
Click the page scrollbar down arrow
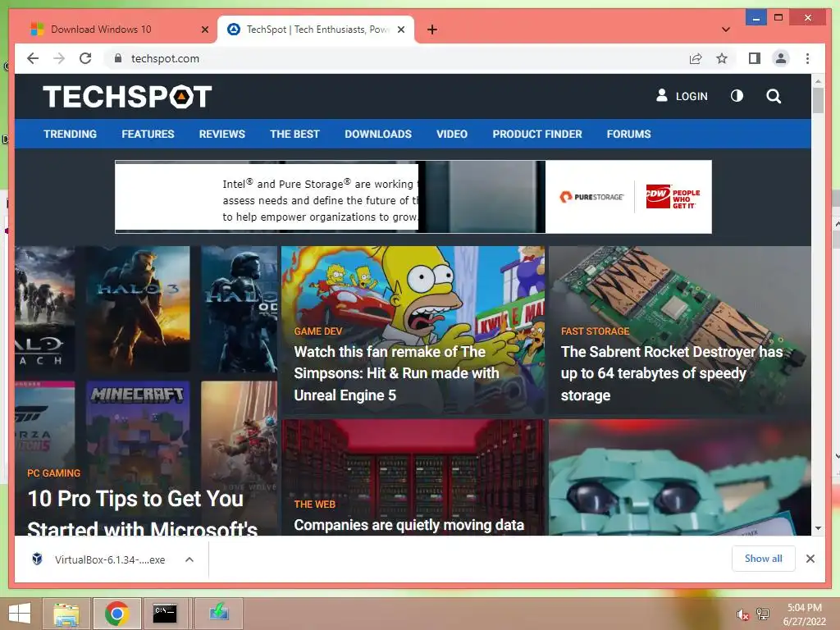(818, 528)
